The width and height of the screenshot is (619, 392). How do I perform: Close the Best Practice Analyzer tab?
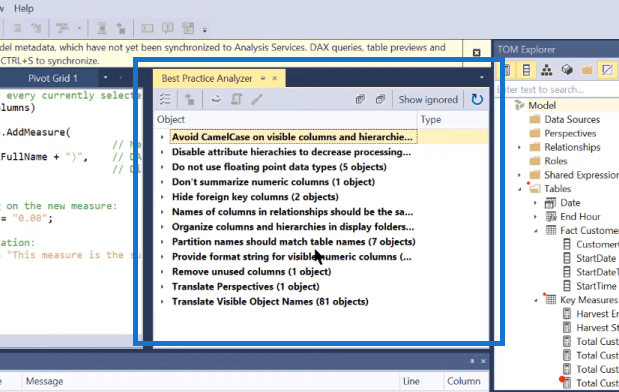coord(274,79)
